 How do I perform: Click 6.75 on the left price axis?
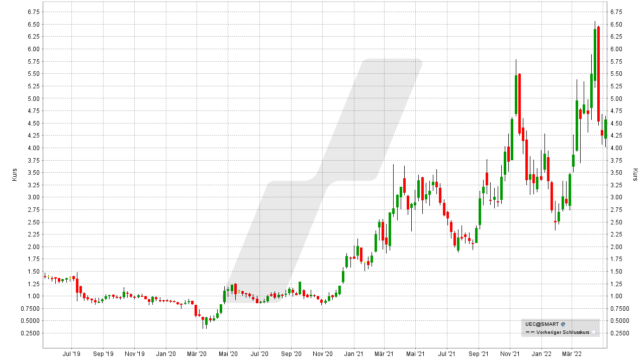33,12
